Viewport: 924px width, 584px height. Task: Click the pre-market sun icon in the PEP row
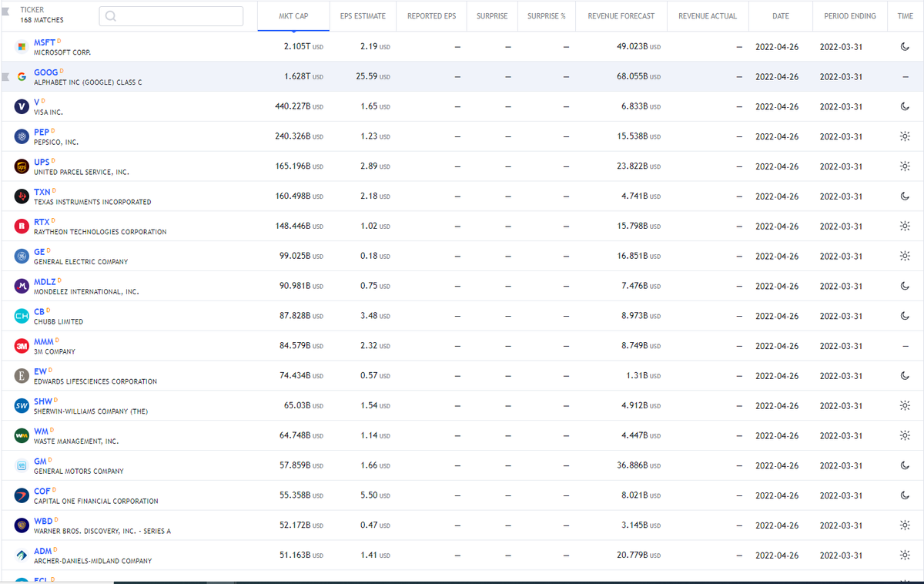point(905,136)
